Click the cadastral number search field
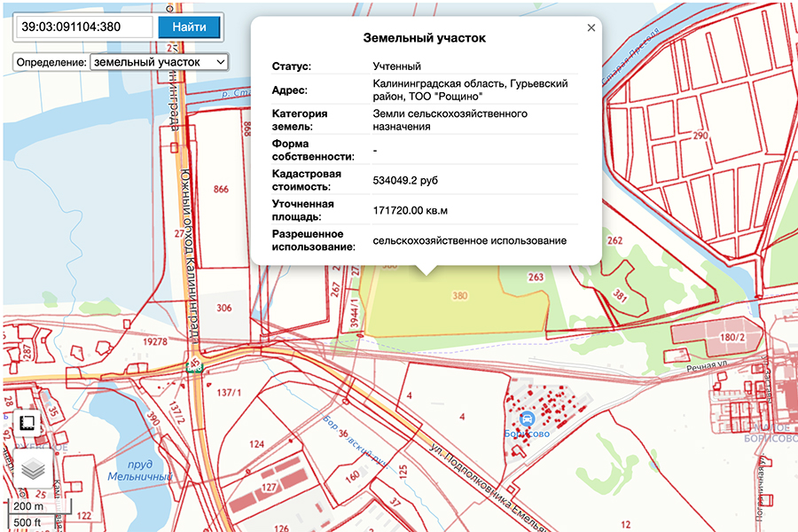Viewport: 798px width, 532px height. pos(84,27)
